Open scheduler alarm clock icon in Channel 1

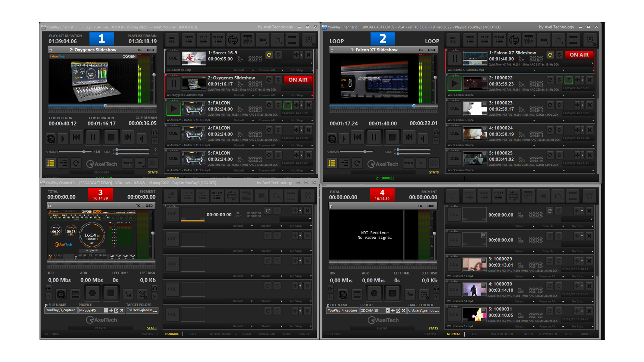(x=309, y=40)
